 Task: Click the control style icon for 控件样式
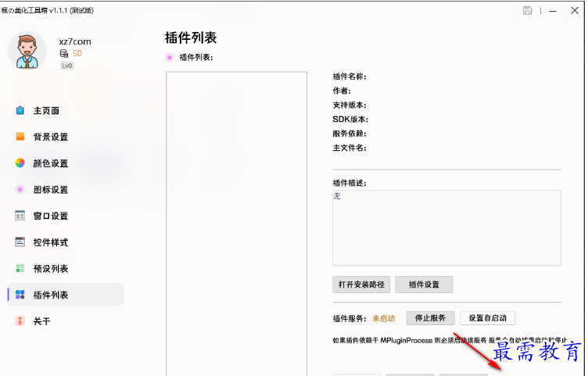click(x=20, y=242)
